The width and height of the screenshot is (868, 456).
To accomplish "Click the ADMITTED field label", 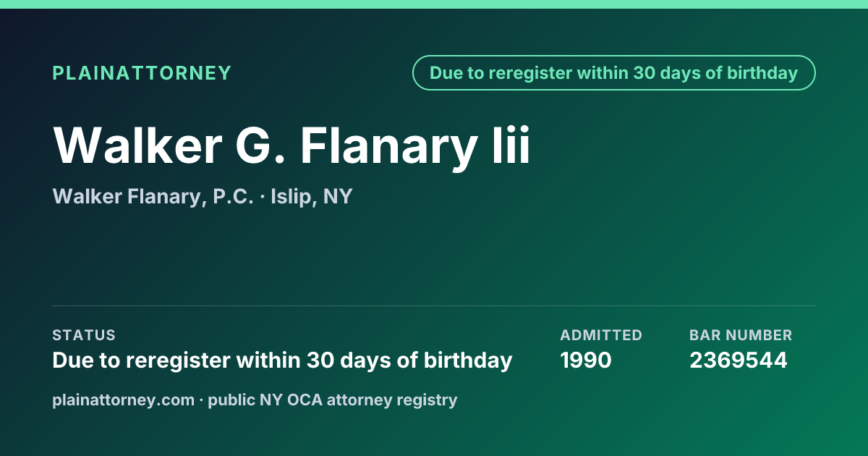I will click(601, 335).
